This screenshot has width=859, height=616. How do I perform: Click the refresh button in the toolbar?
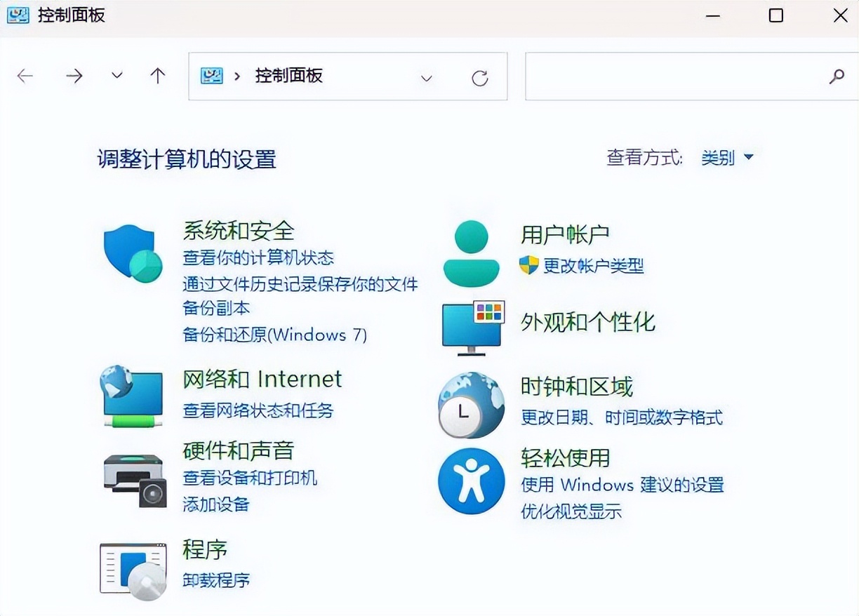tap(480, 77)
